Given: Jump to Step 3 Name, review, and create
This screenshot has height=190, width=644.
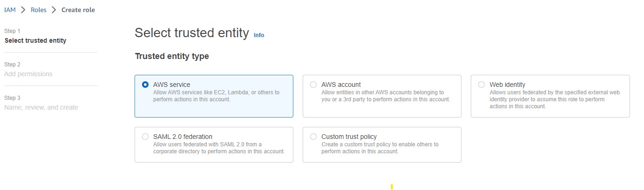Looking at the screenshot, I should click(x=41, y=107).
